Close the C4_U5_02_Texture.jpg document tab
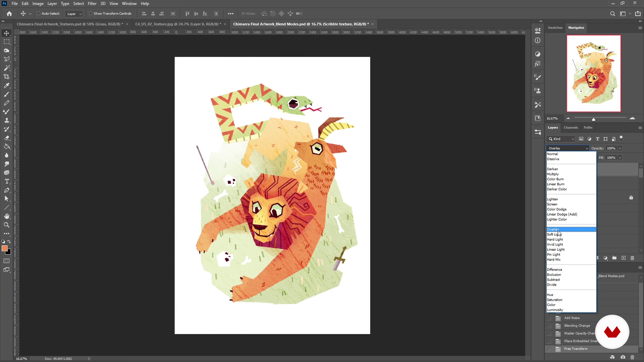The height and width of the screenshot is (362, 644). click(225, 24)
